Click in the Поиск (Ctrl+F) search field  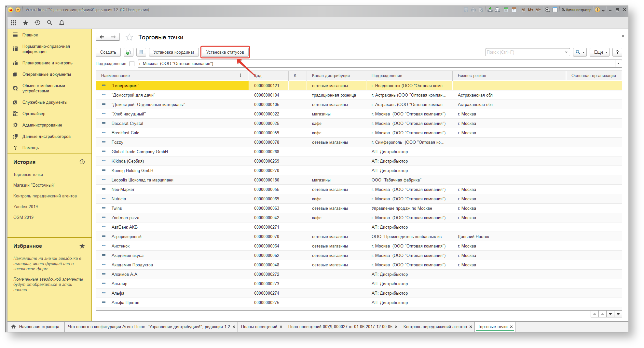(x=524, y=52)
